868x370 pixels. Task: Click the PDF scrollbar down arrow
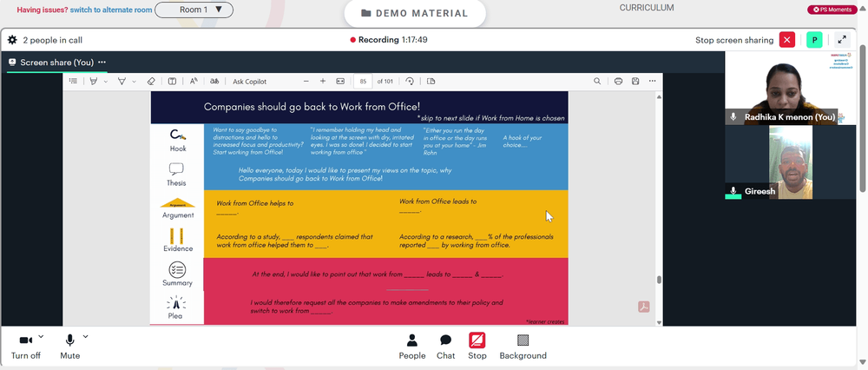[659, 322]
